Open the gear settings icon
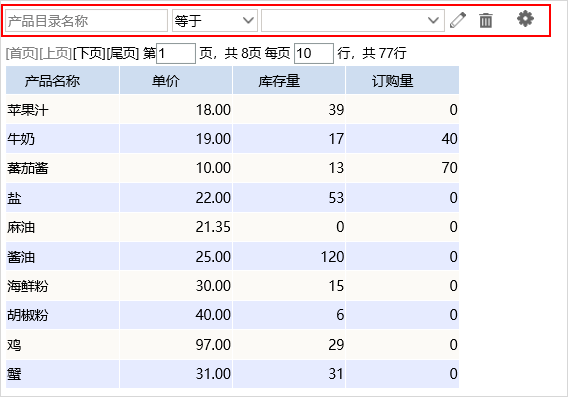This screenshot has width=568, height=397. pos(525,18)
